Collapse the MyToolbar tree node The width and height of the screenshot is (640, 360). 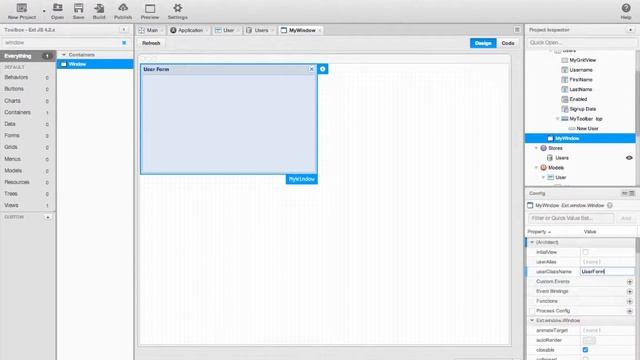pos(558,119)
